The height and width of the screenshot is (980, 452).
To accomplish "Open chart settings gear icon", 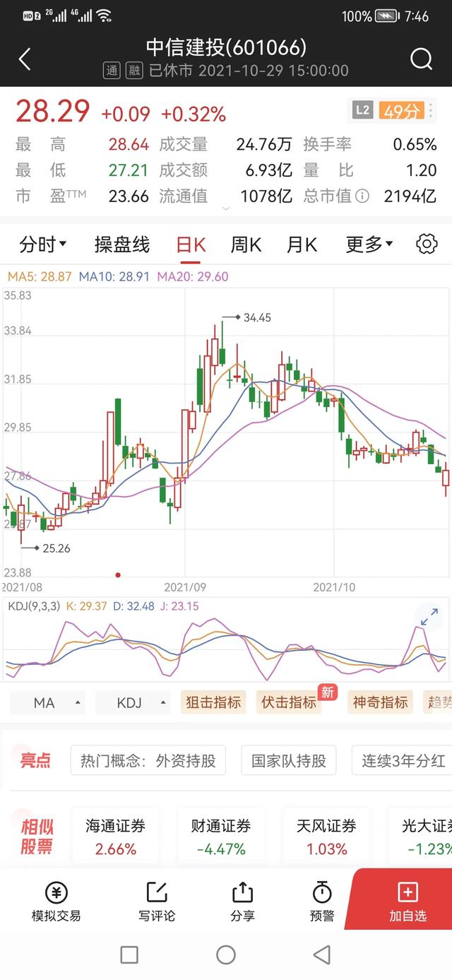I will (x=427, y=244).
